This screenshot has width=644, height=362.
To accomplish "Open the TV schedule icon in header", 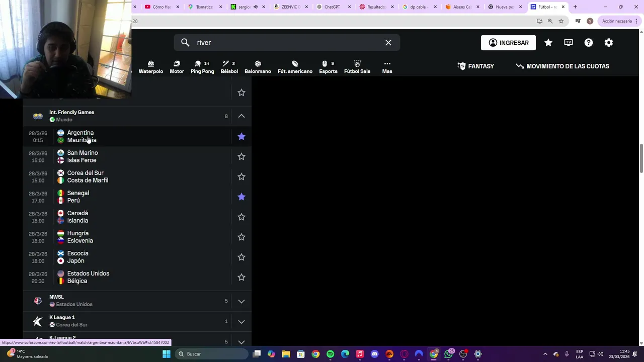I will 569,43.
